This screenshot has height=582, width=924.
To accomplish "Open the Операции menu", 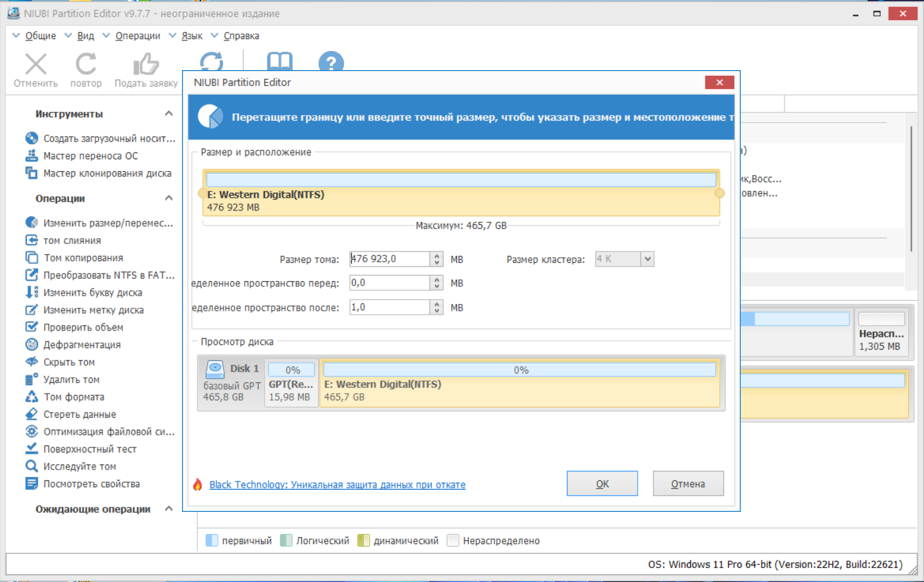I will pyautogui.click(x=138, y=36).
